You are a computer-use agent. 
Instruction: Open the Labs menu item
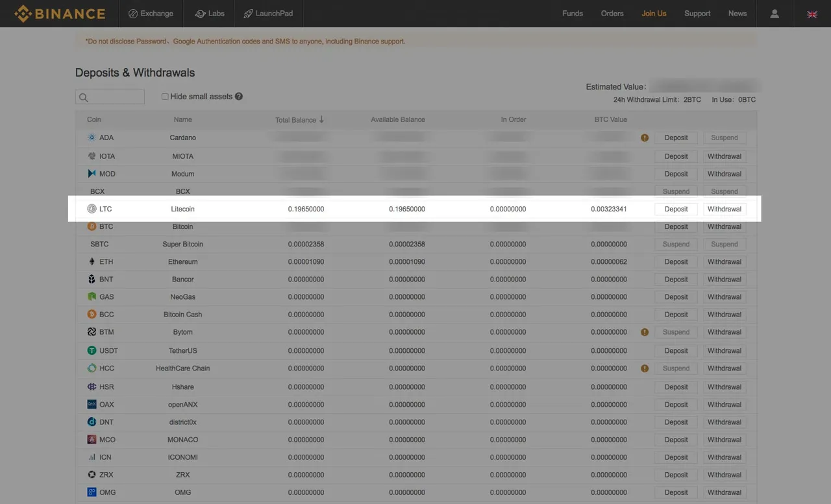coord(210,14)
